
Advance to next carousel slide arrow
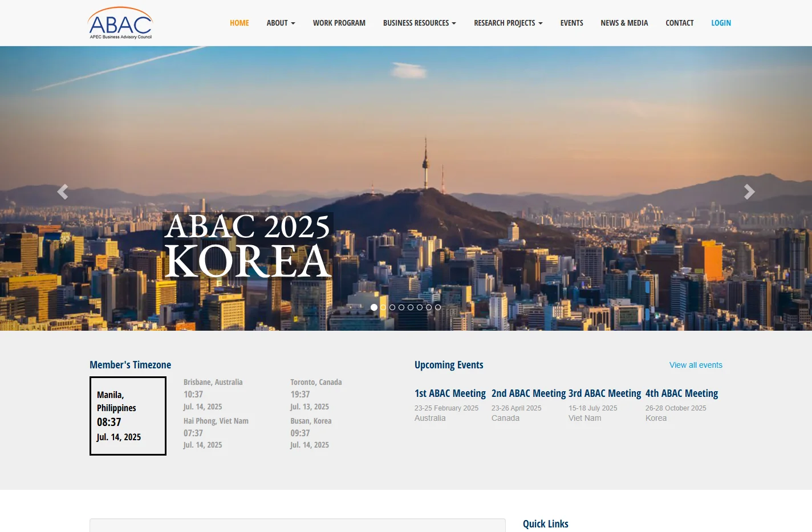pos(749,192)
